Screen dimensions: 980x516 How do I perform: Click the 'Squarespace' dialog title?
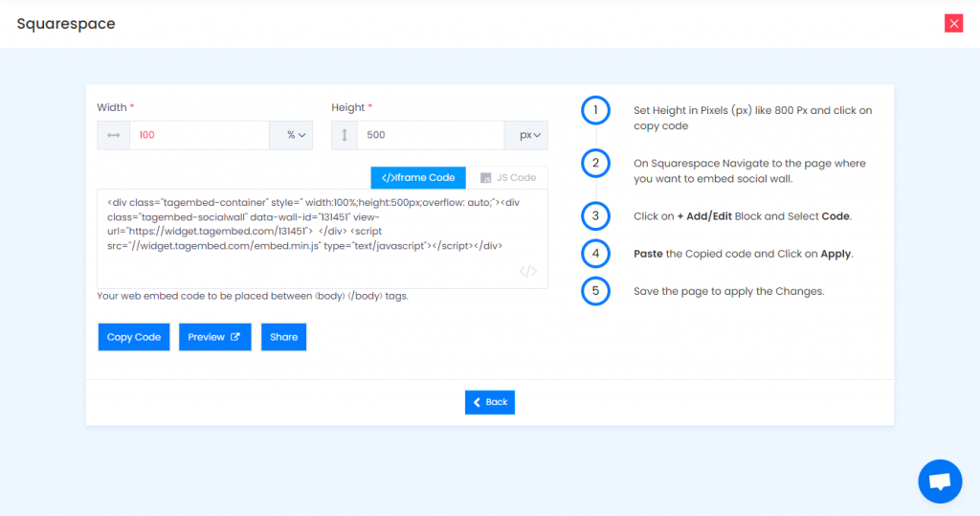66,24
